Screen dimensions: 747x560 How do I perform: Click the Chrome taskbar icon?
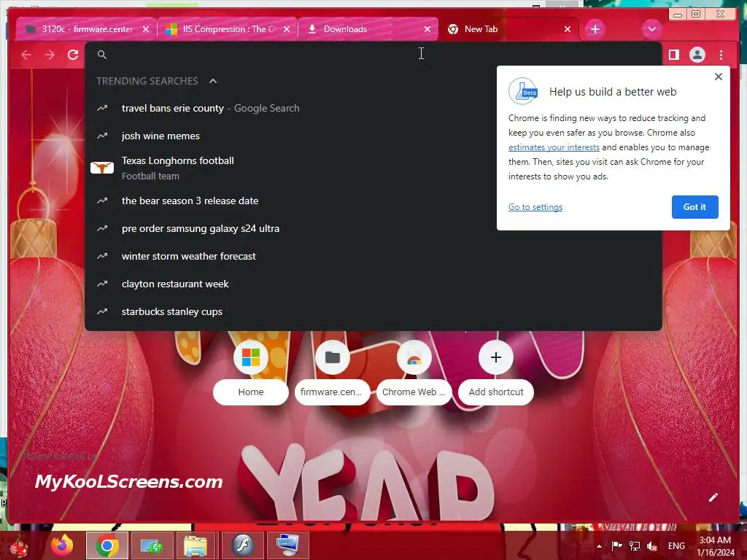[x=107, y=545]
